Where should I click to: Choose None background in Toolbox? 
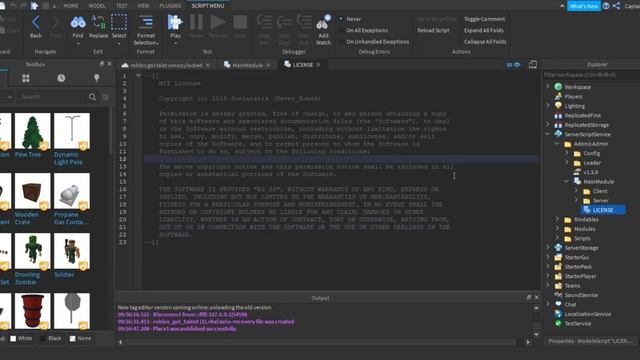point(80,338)
